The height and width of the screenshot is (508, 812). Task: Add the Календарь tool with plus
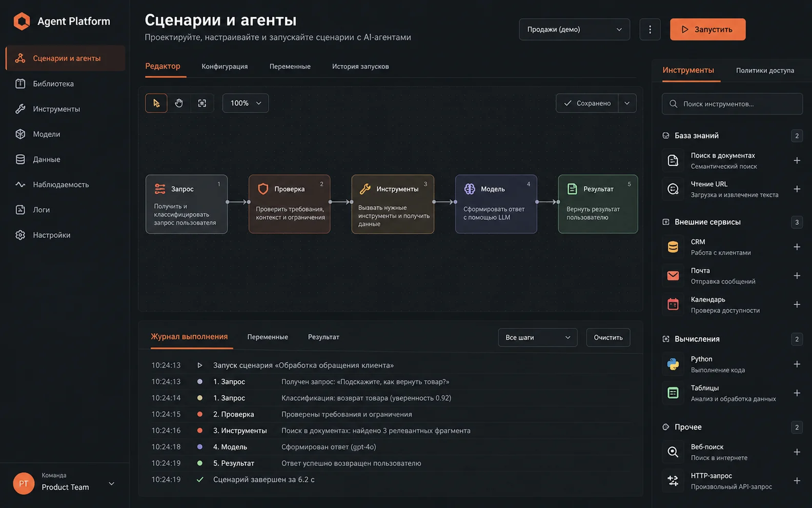(x=797, y=304)
